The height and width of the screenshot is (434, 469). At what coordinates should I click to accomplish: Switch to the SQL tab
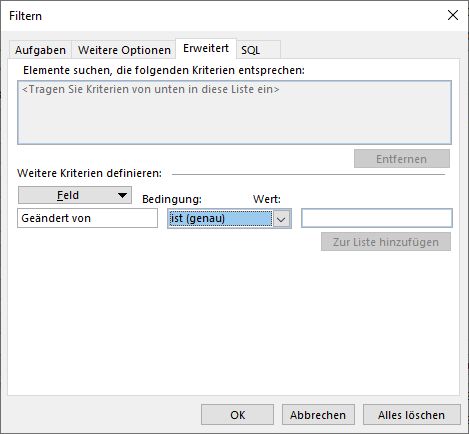click(x=258, y=50)
